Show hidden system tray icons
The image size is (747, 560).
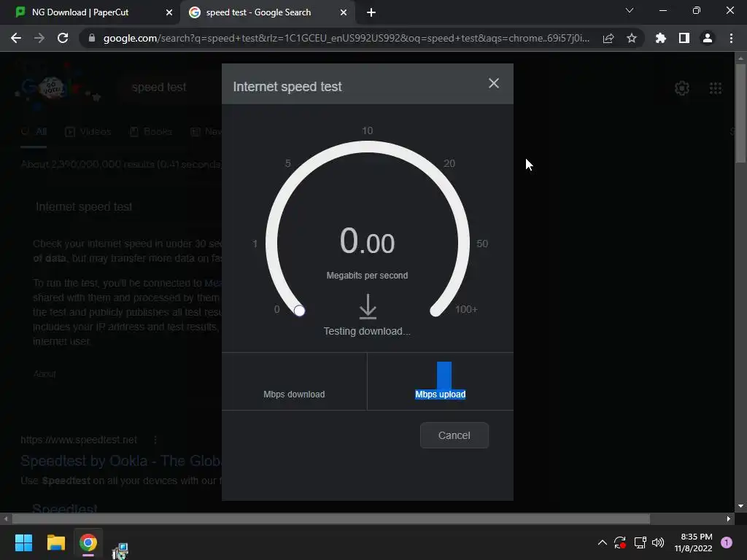tap(602, 542)
